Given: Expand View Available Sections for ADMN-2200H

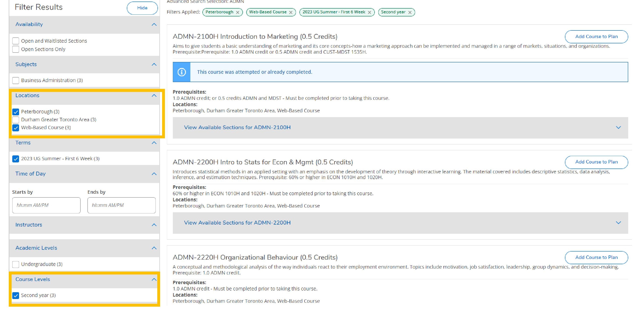Looking at the screenshot, I should (x=237, y=223).
